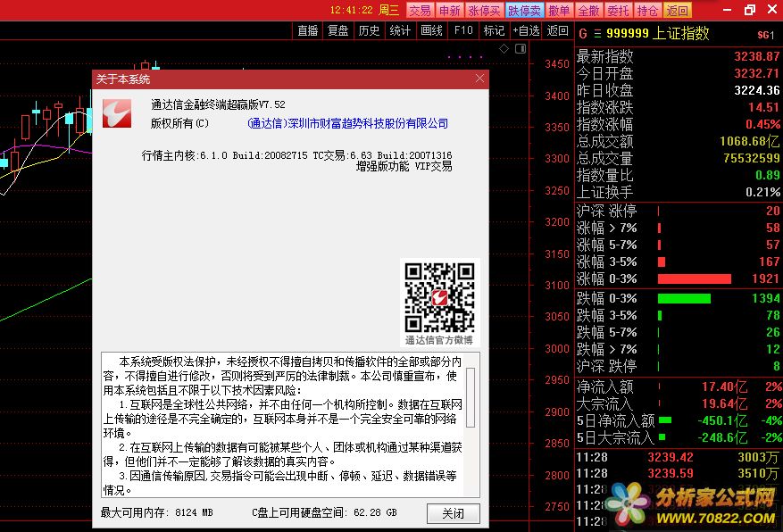Select the 昨日收盘 3224.36 row
This screenshot has width=783, height=532.
point(679,90)
